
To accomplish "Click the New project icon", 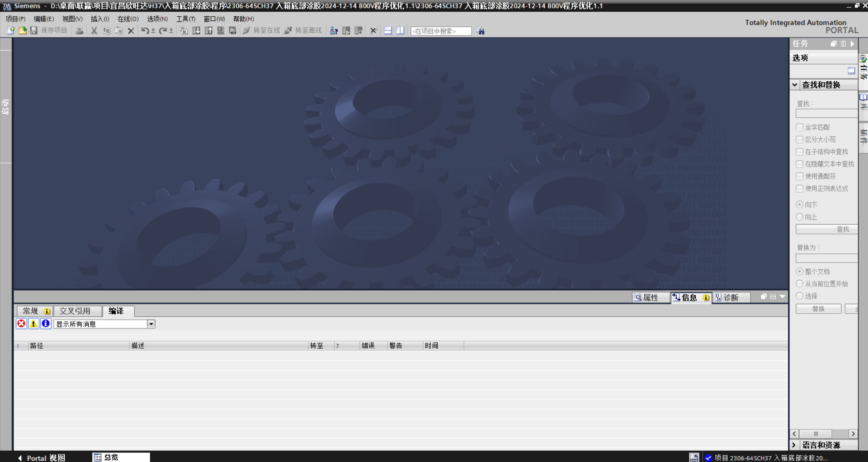I will point(11,31).
